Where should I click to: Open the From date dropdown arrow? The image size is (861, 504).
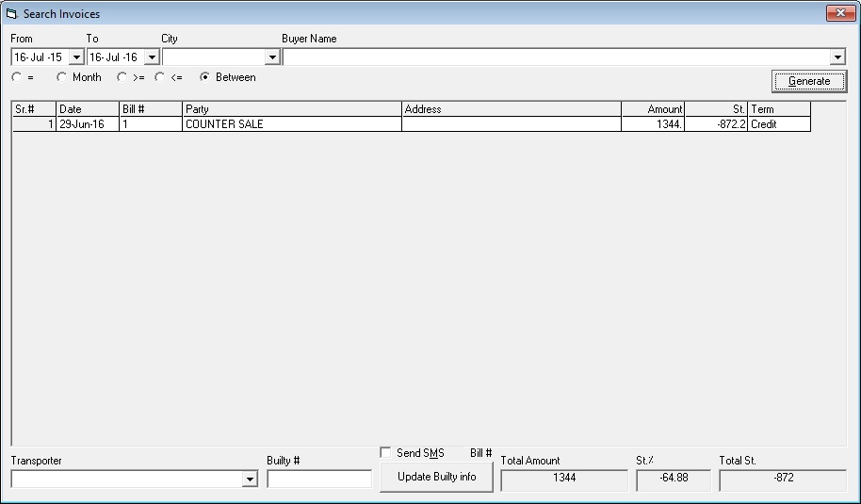click(x=76, y=57)
